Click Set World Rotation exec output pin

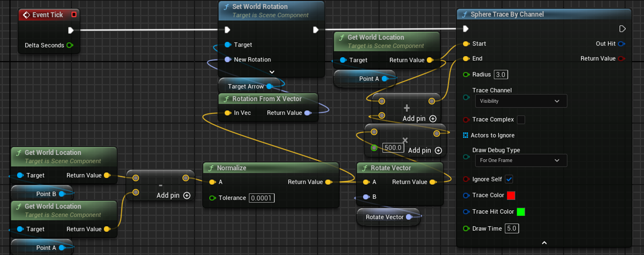[x=316, y=30]
